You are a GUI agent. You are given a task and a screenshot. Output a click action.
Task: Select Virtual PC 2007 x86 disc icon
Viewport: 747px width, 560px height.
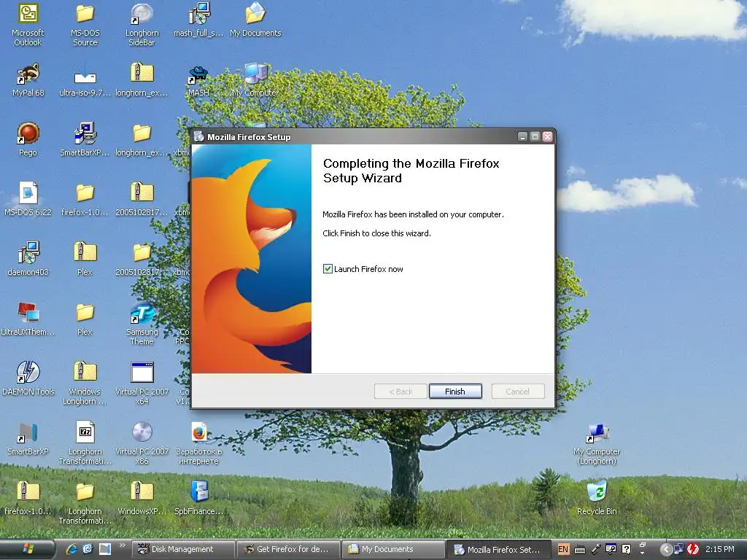142,432
